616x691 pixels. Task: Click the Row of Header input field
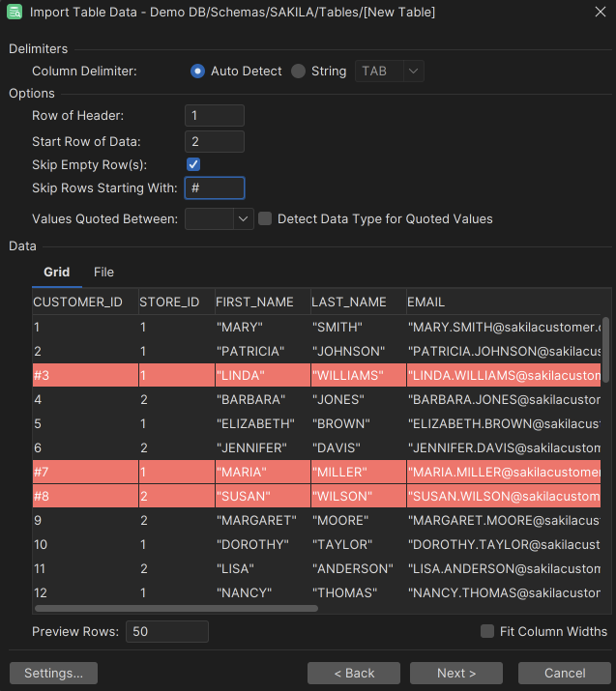[214, 116]
